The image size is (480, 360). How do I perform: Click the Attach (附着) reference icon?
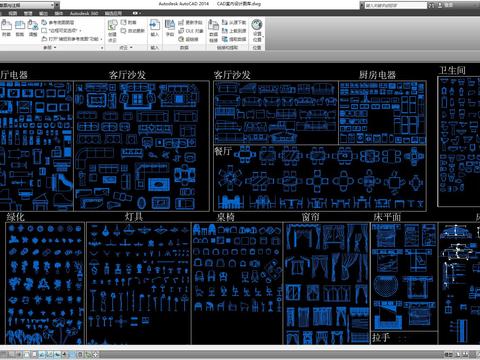6,27
